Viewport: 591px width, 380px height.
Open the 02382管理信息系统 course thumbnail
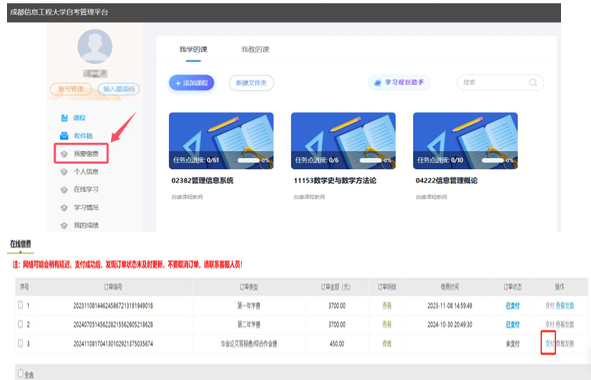pos(221,141)
